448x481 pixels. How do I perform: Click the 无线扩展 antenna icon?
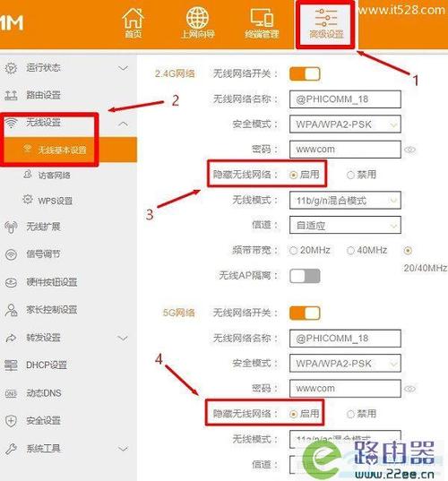[x=11, y=227]
